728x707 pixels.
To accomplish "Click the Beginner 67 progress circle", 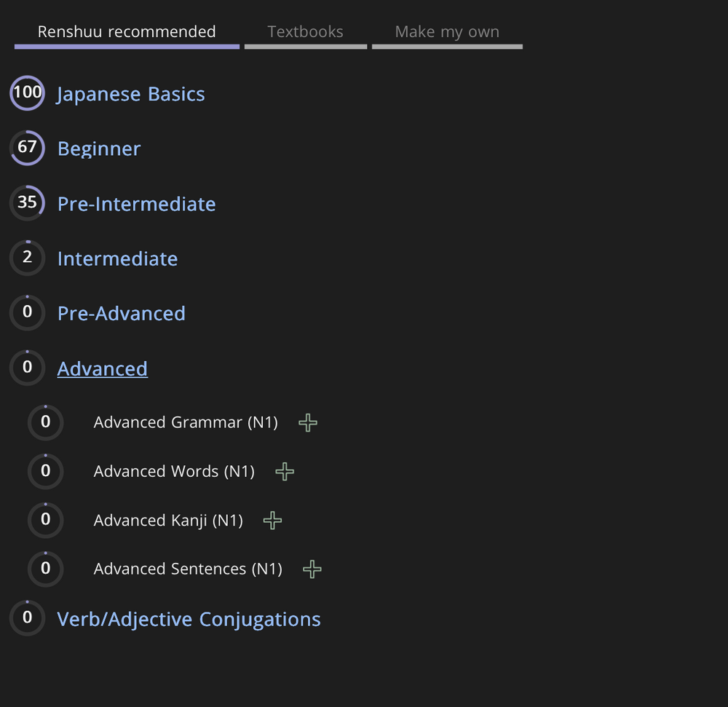I will [27, 148].
